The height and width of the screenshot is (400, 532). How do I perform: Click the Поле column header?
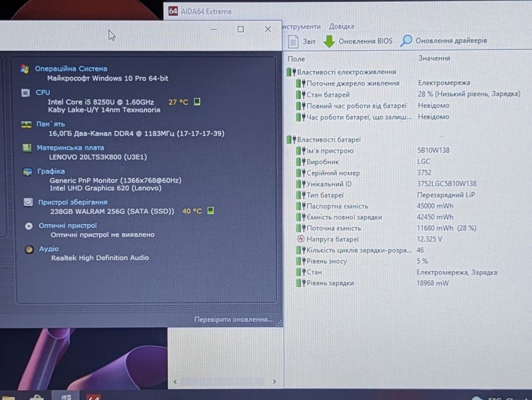point(296,59)
